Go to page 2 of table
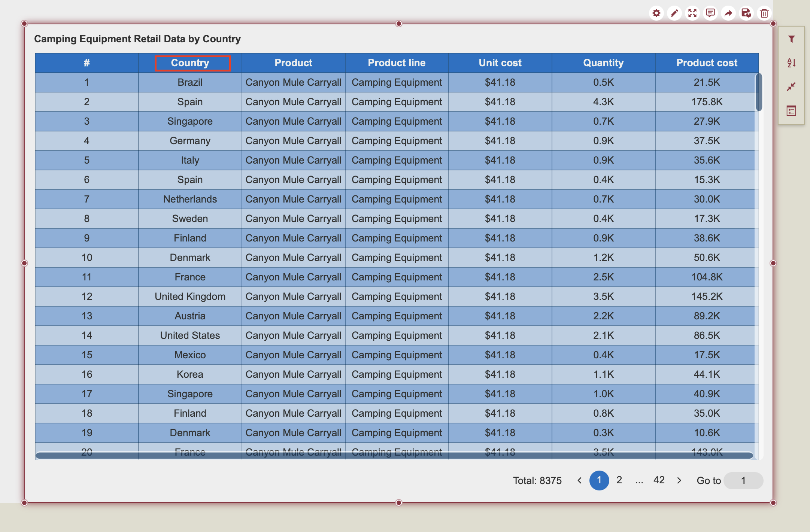The image size is (810, 532). click(x=619, y=480)
